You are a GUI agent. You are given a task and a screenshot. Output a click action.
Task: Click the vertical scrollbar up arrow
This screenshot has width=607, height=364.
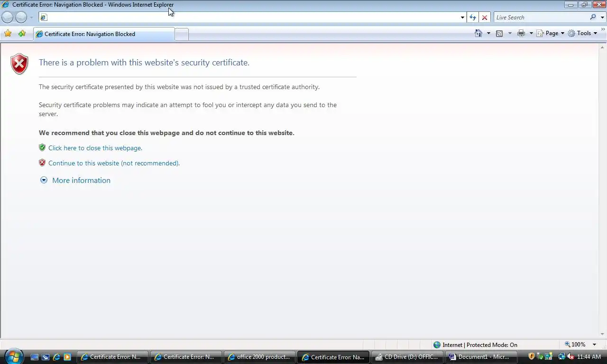603,47
